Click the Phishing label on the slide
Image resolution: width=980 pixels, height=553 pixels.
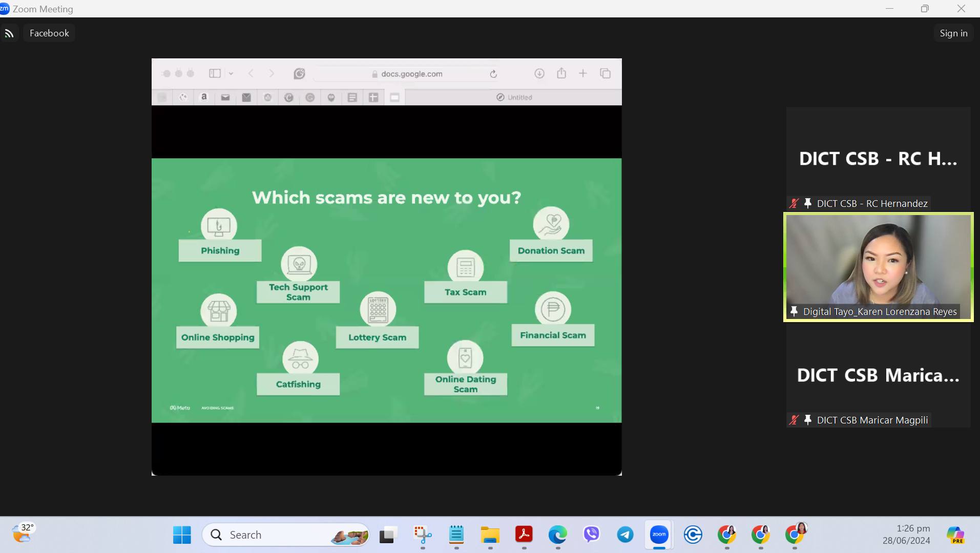[220, 250]
